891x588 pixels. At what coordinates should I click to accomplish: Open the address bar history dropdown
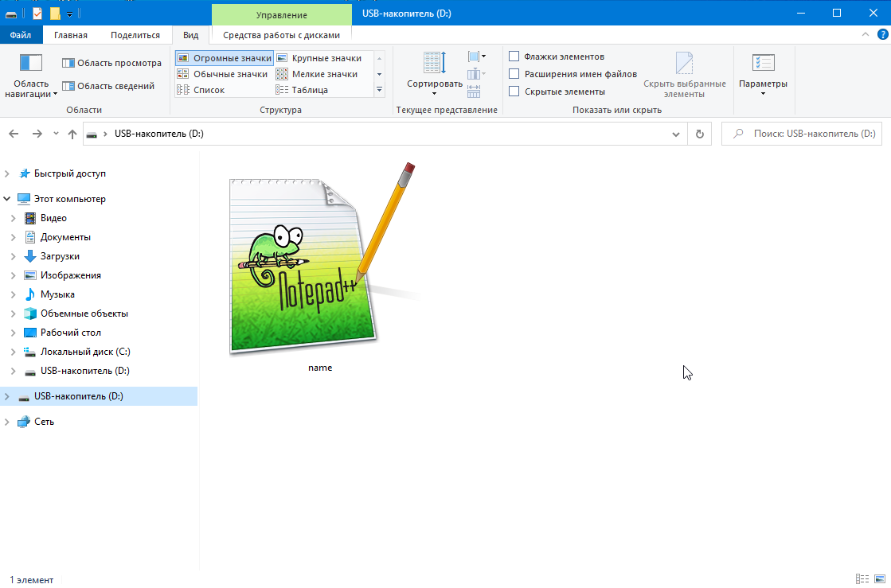676,134
